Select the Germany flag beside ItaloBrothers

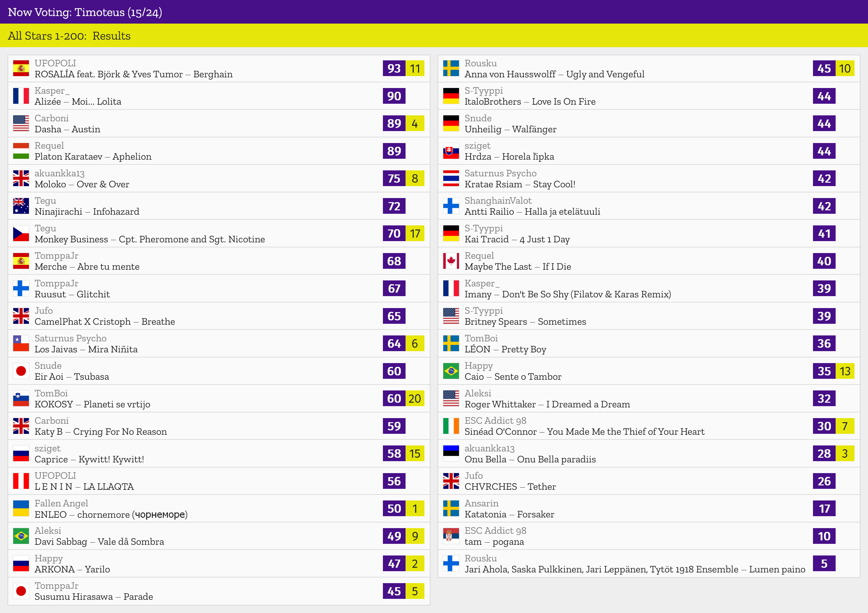[451, 96]
